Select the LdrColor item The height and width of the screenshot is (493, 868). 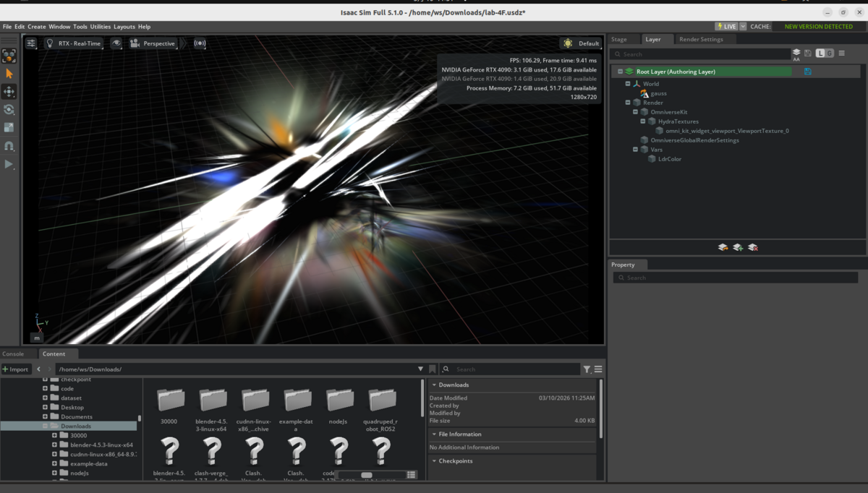click(x=670, y=159)
